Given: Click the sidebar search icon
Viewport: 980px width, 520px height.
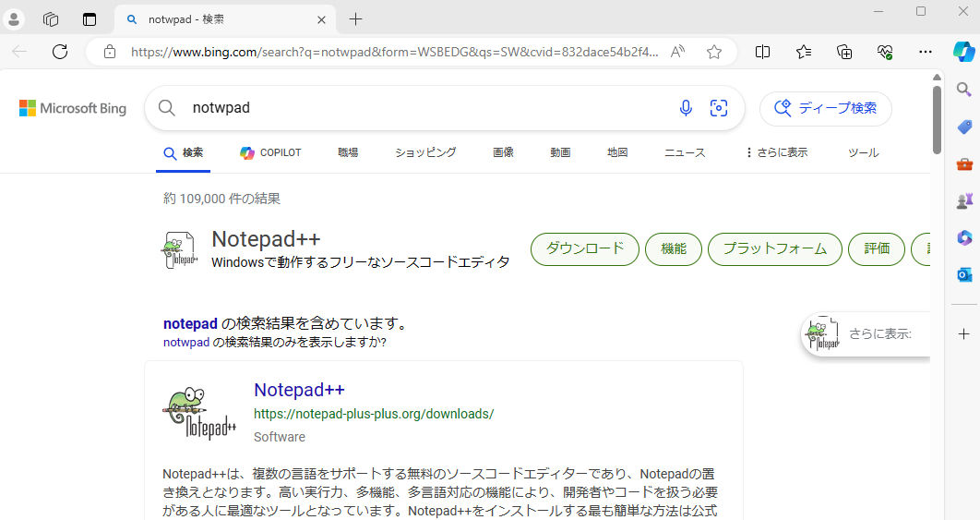Looking at the screenshot, I should (964, 91).
